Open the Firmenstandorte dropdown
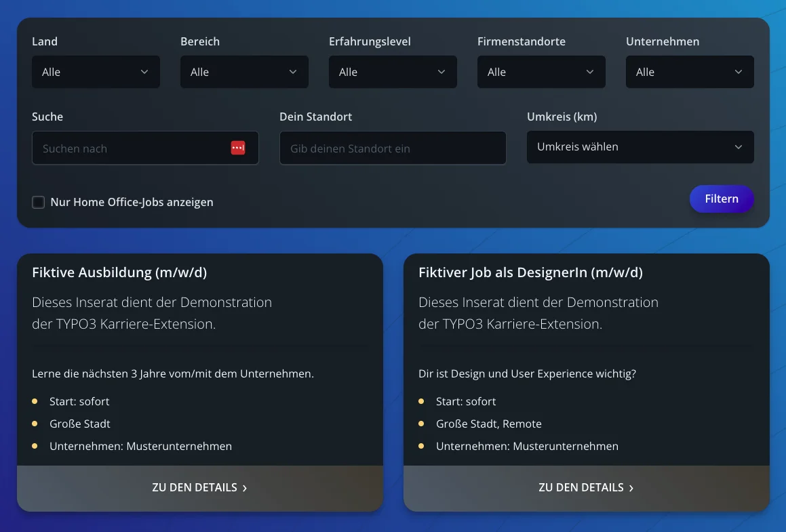786x532 pixels. click(x=541, y=72)
